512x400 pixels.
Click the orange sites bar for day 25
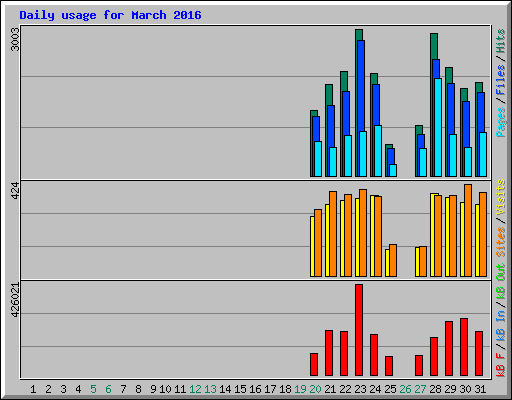point(393,260)
